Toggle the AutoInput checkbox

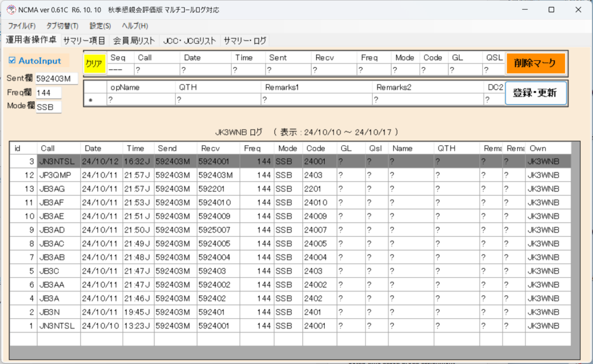point(13,61)
